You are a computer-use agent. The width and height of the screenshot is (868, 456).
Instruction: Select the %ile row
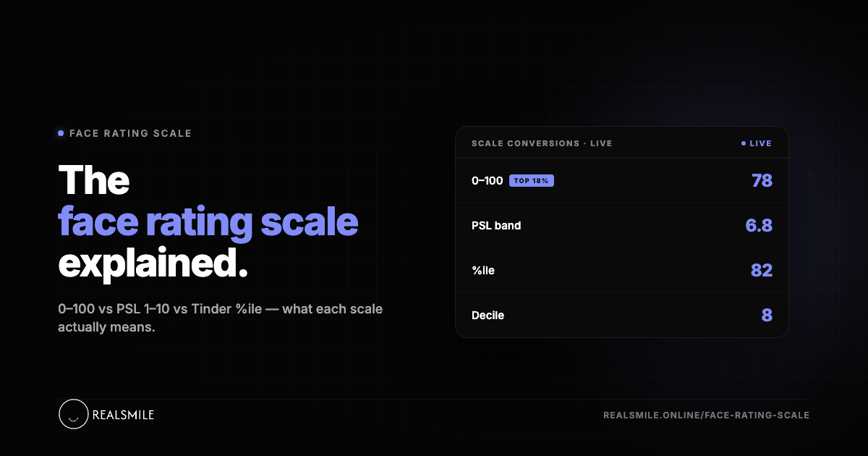pos(622,271)
